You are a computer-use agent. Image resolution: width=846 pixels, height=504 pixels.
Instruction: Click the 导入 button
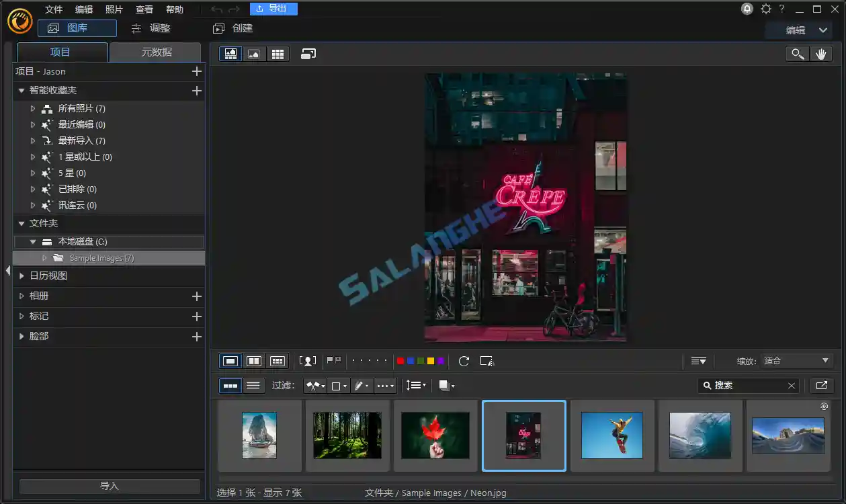(x=109, y=486)
